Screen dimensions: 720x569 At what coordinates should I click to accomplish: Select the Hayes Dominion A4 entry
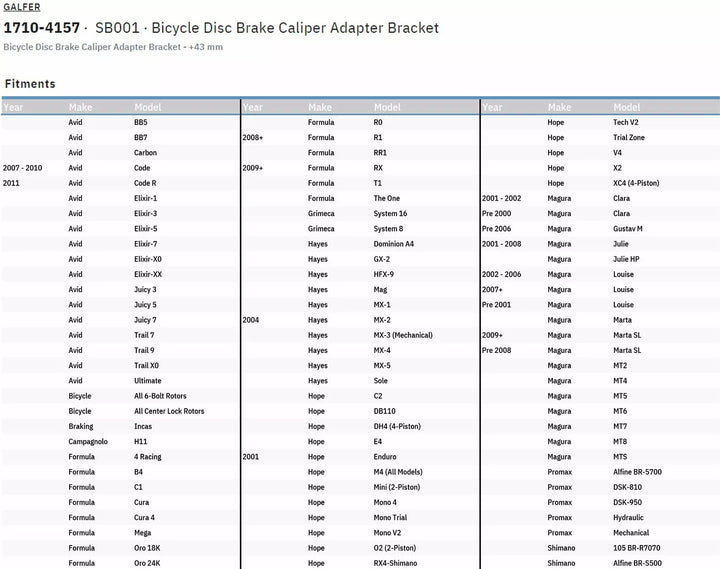coord(393,244)
